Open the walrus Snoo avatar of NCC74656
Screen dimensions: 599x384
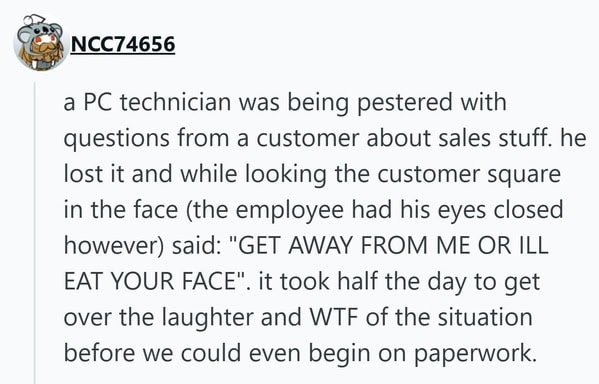point(40,43)
